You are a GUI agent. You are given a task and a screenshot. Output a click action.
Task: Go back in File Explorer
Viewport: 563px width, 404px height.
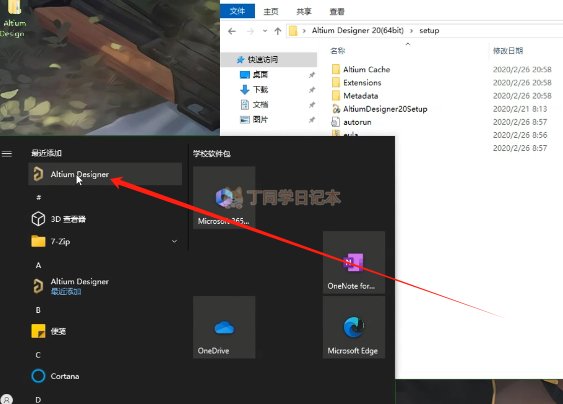click(232, 31)
